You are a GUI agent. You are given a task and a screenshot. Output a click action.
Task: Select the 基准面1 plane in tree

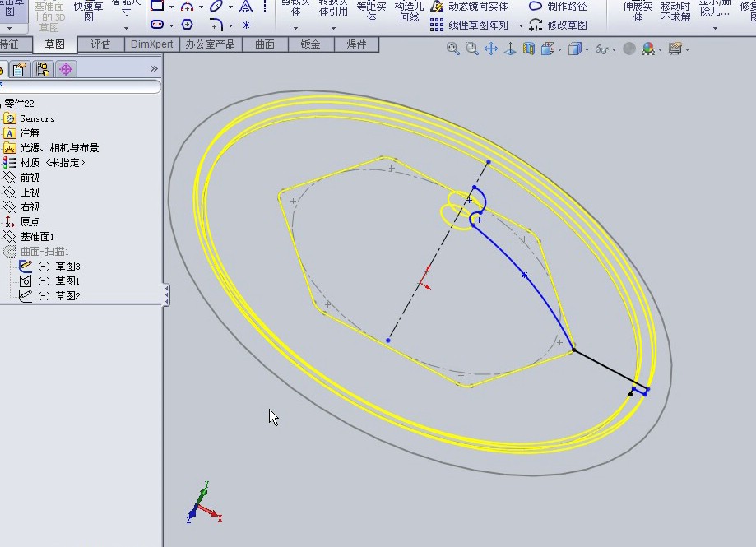pyautogui.click(x=29, y=237)
